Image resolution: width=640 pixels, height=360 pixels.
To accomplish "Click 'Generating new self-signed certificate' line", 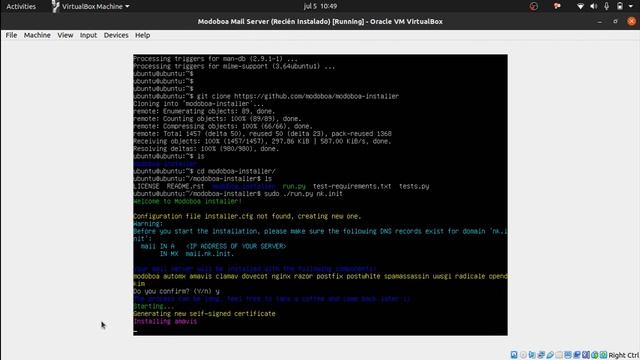I will (204, 313).
